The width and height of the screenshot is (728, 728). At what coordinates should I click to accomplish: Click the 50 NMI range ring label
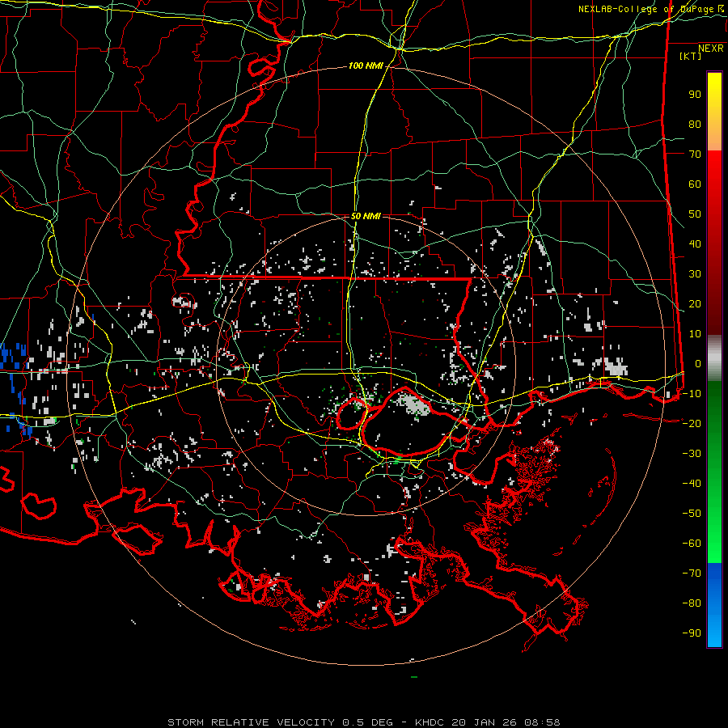click(x=366, y=216)
